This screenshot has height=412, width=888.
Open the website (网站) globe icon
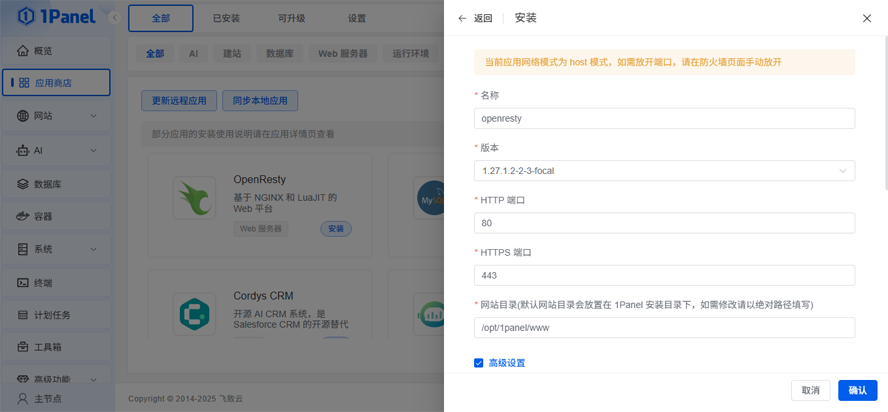point(23,116)
